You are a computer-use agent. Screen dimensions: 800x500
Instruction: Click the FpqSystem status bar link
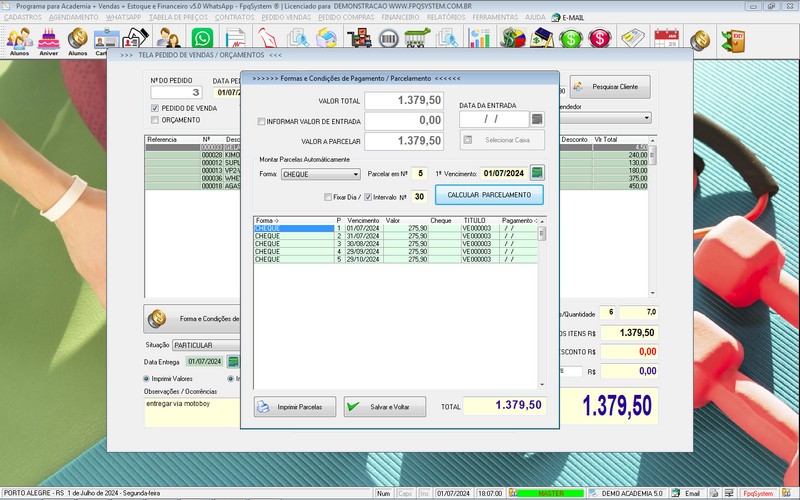coord(758,493)
